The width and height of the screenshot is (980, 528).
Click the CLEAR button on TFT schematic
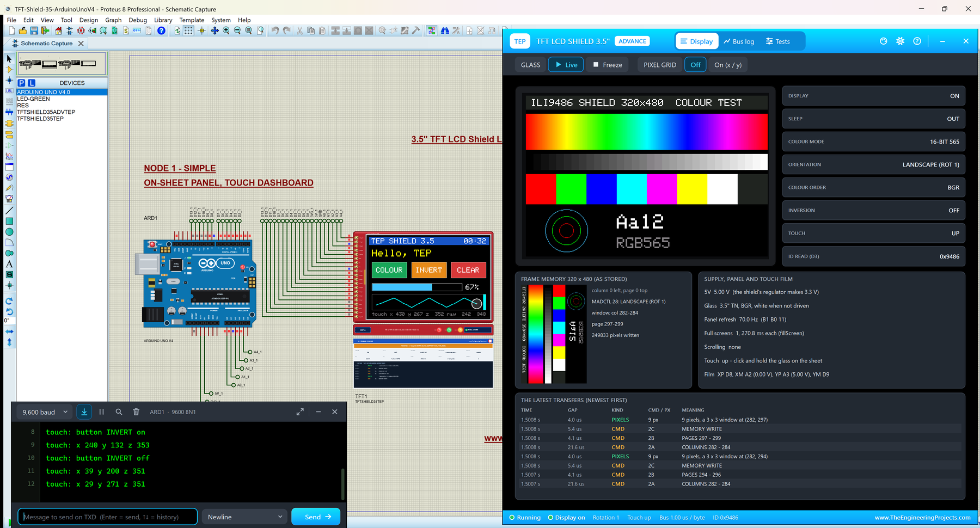[x=468, y=270]
